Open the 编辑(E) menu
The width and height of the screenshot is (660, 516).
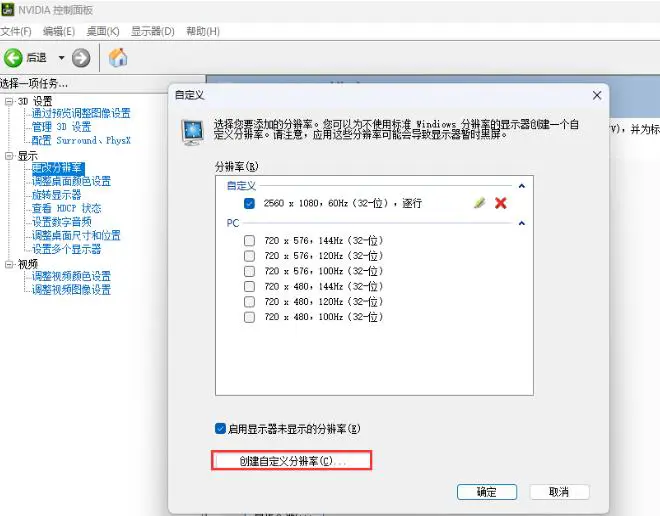(59, 31)
